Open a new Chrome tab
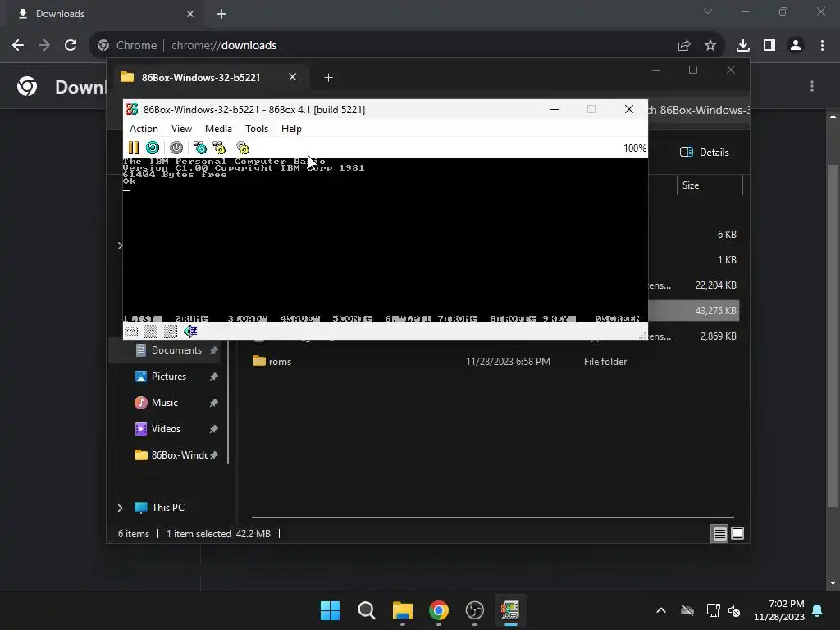Screen dimensions: 840x630 tap(221, 14)
